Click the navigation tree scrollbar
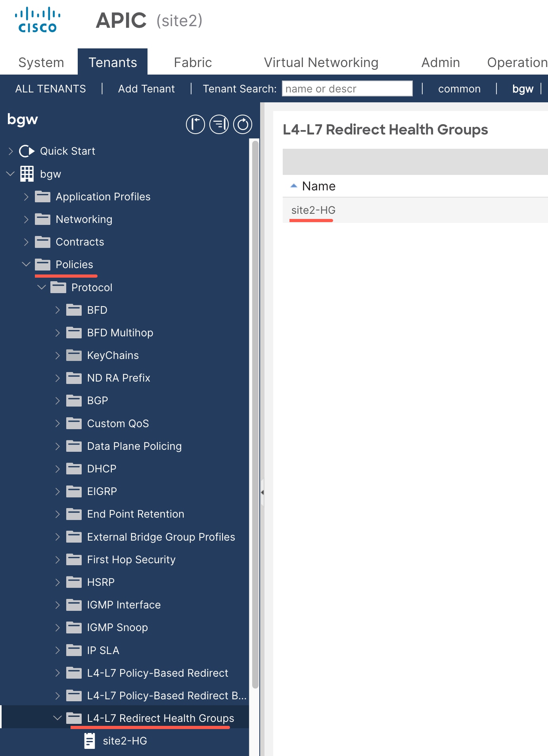The width and height of the screenshot is (548, 756). [255, 414]
